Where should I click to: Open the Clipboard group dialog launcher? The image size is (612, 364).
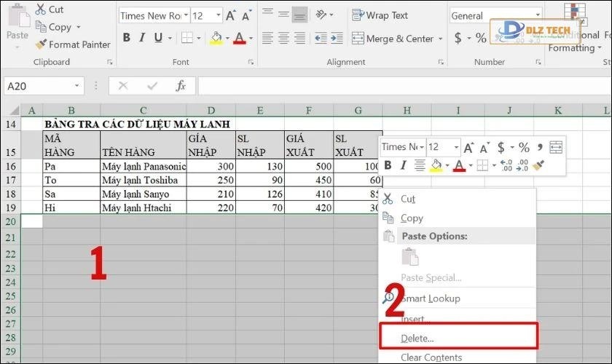click(110, 62)
